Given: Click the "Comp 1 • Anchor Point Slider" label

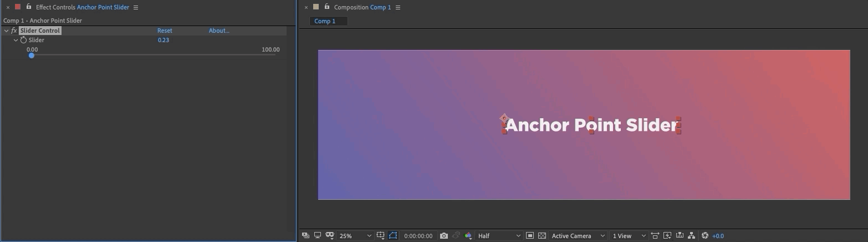Looking at the screenshot, I should coord(43,21).
